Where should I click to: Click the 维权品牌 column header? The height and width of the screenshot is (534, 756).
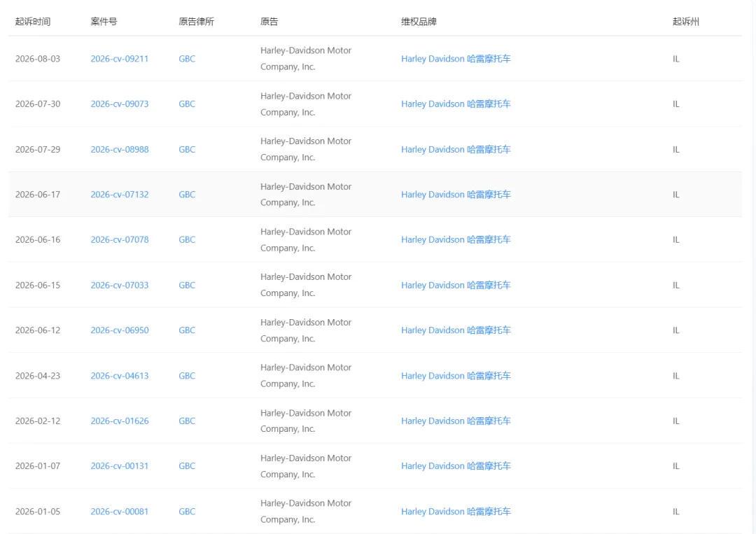[419, 22]
